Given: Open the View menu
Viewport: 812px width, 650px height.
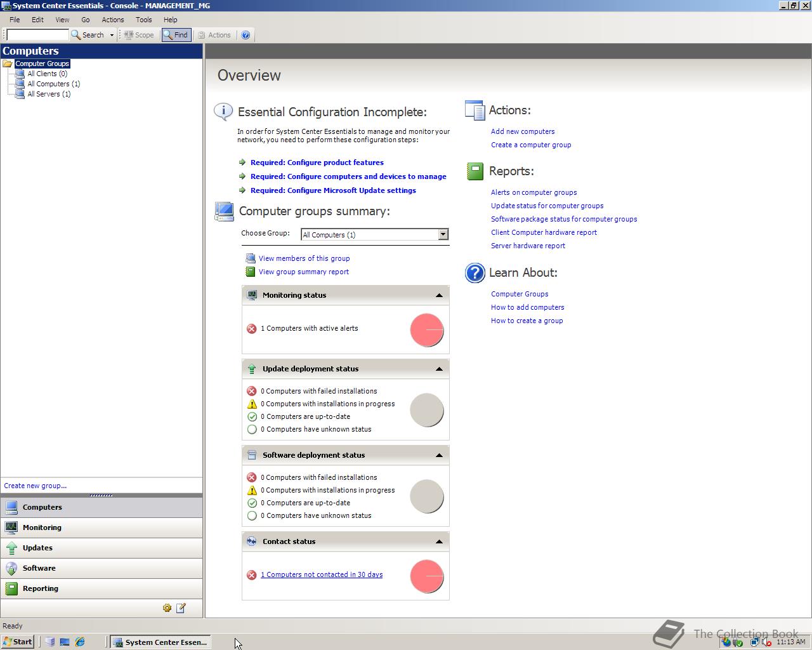Looking at the screenshot, I should point(62,20).
